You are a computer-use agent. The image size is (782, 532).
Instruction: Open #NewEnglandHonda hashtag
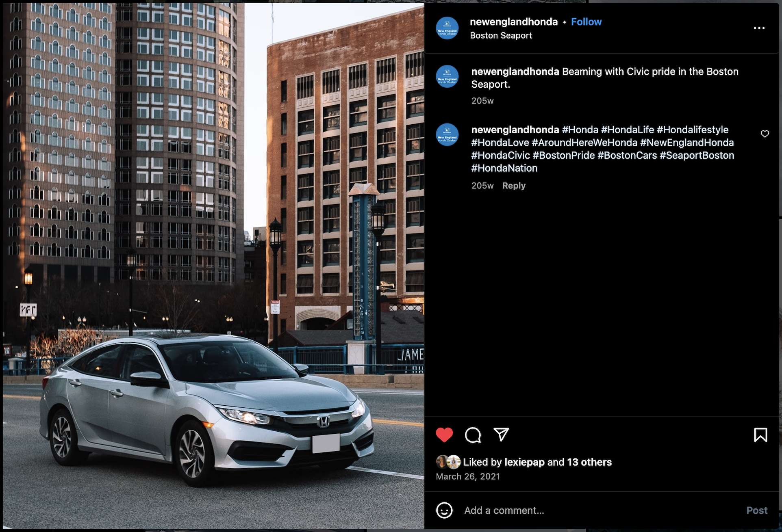(687, 143)
